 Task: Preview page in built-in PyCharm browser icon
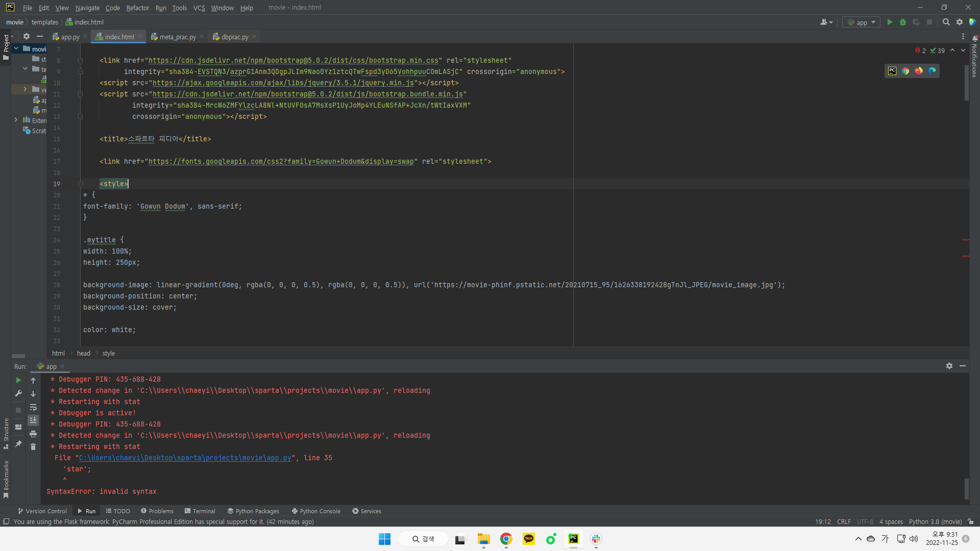click(892, 71)
